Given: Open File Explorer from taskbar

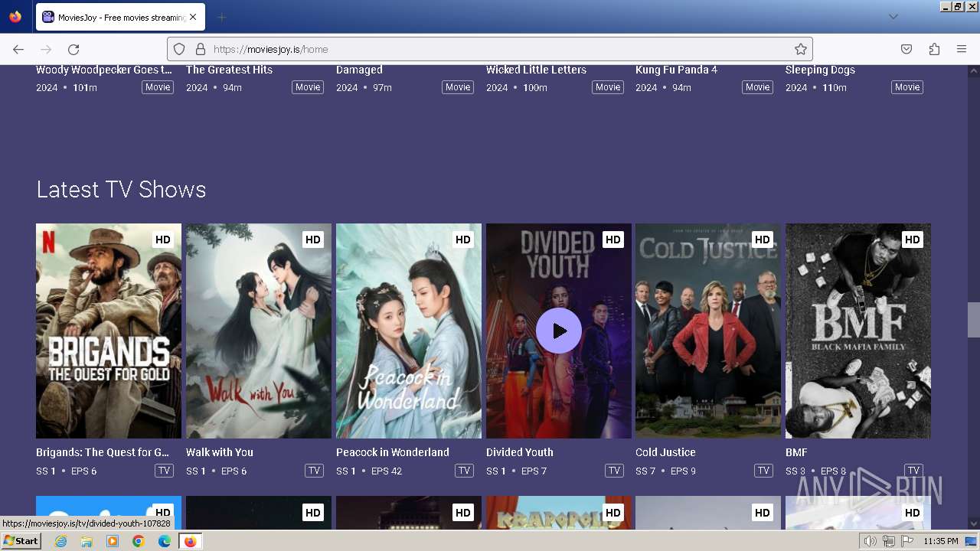Looking at the screenshot, I should [87, 541].
